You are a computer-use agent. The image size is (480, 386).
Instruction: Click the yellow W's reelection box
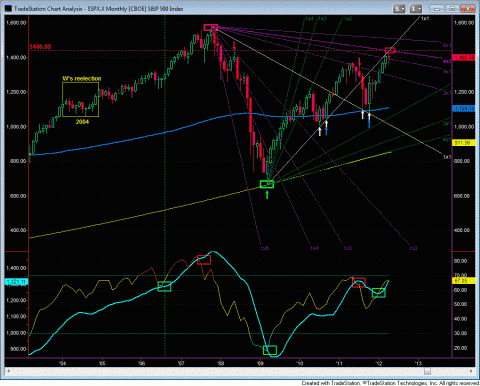coord(80,99)
